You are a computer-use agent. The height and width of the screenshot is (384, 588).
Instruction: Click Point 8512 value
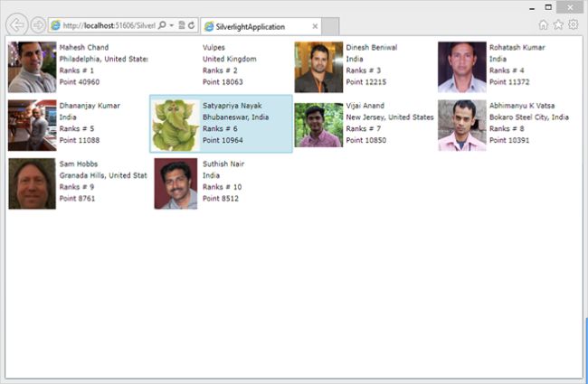pyautogui.click(x=221, y=199)
